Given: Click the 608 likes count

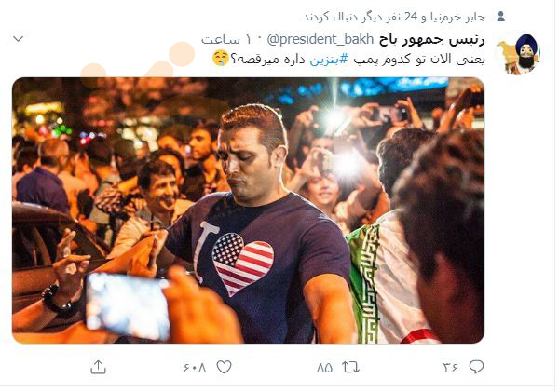Looking at the screenshot, I should (x=195, y=368).
